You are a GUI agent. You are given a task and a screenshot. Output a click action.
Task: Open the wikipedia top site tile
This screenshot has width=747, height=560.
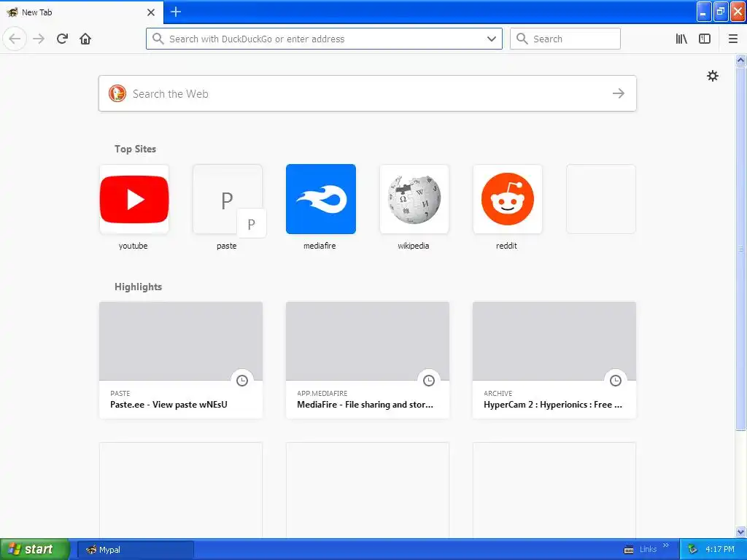(x=414, y=199)
